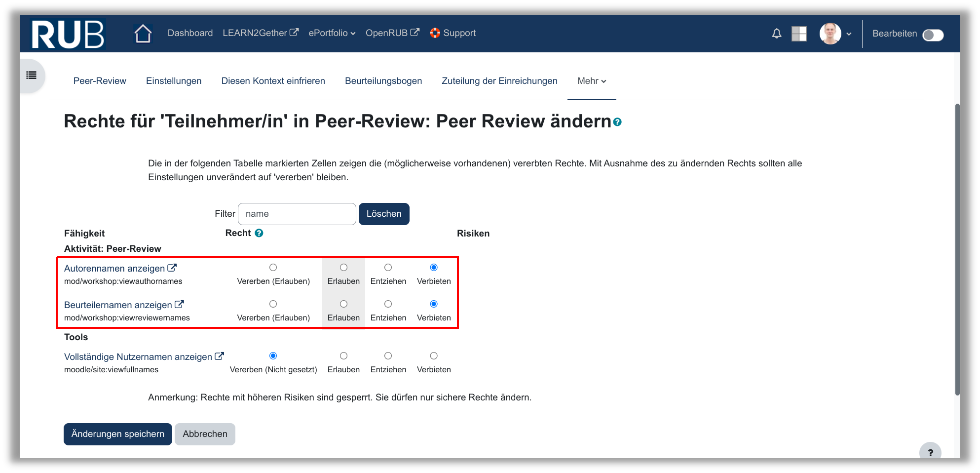Click the RUB logo

(x=68, y=34)
